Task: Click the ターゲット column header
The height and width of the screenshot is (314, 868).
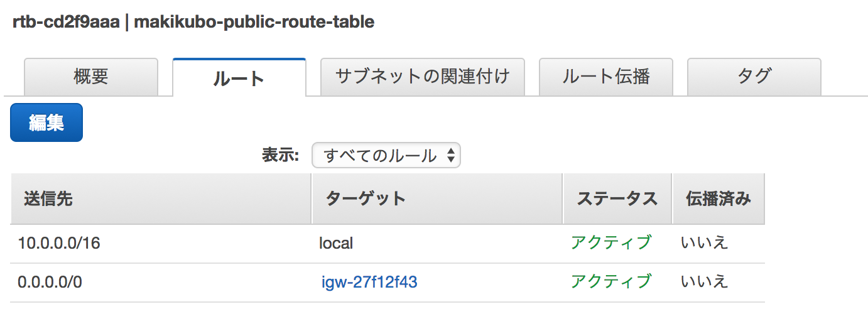Action: pyautogui.click(x=366, y=199)
